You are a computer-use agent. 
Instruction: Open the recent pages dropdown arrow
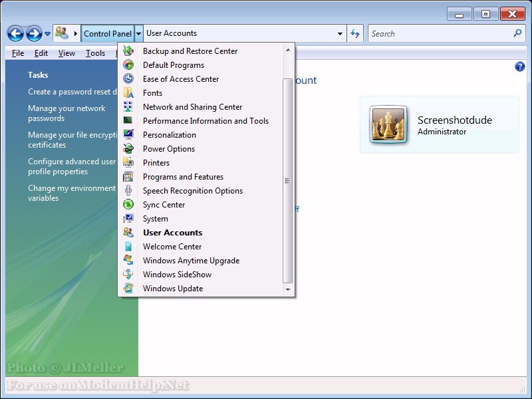[47, 34]
